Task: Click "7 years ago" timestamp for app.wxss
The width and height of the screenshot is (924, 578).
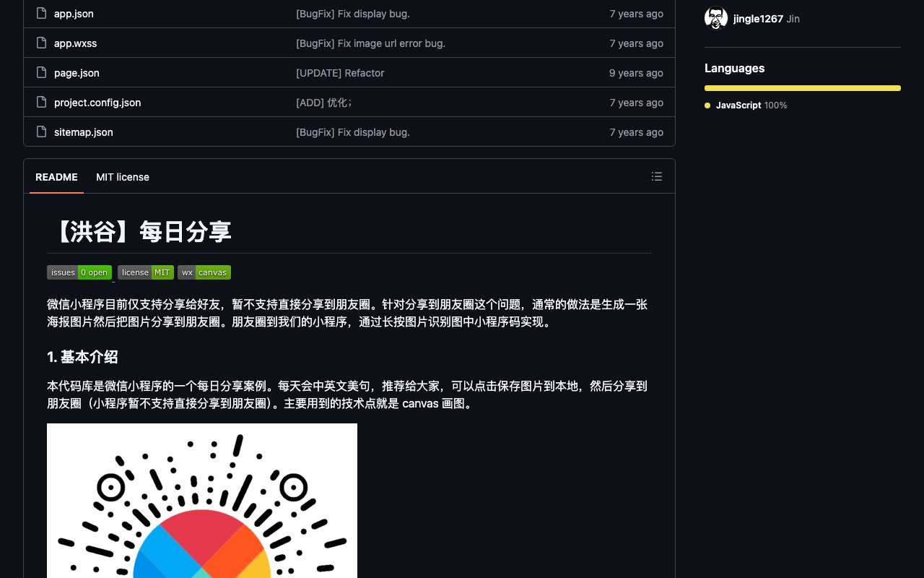Action: 636,43
